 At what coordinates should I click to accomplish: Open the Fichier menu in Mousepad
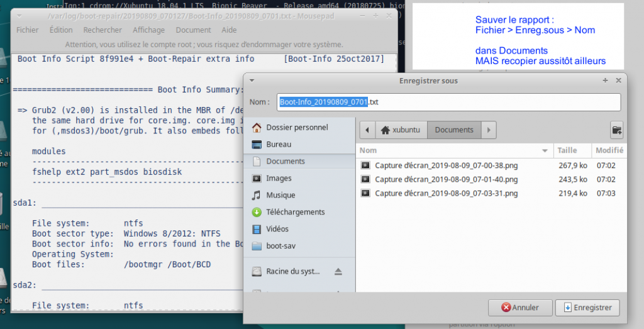28,30
